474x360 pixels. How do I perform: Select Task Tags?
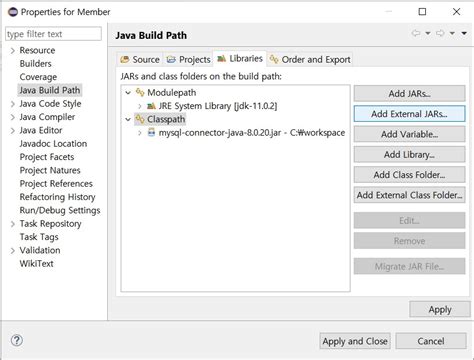point(39,237)
